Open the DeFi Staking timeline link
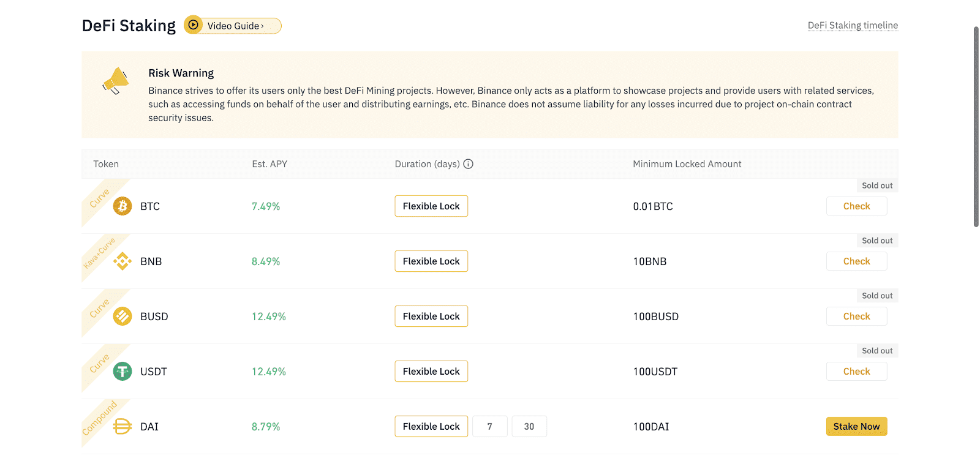Image resolution: width=980 pixels, height=461 pixels. tap(853, 25)
